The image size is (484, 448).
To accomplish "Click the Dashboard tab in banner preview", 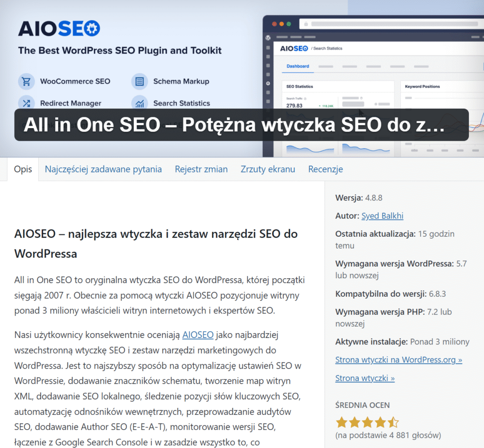I will (x=298, y=66).
